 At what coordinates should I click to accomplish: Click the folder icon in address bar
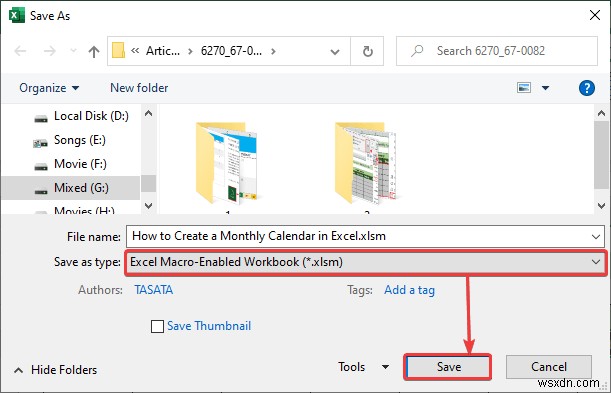click(118, 51)
